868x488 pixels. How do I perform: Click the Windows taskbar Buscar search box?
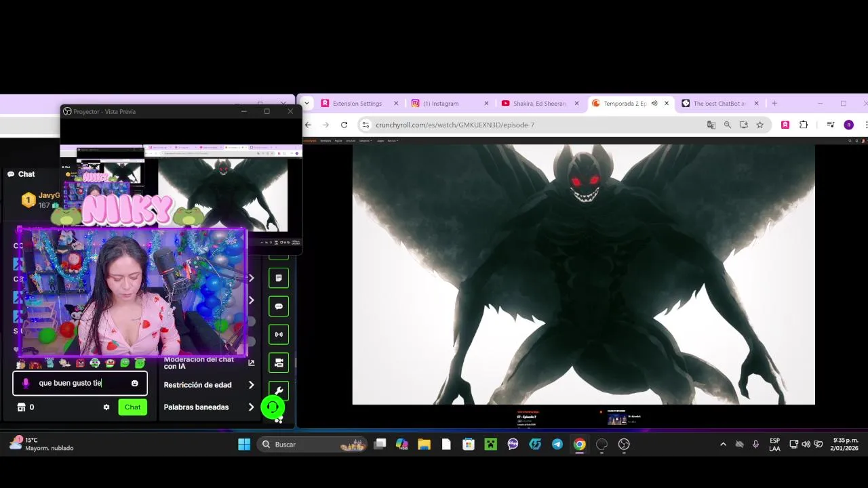[312, 445]
